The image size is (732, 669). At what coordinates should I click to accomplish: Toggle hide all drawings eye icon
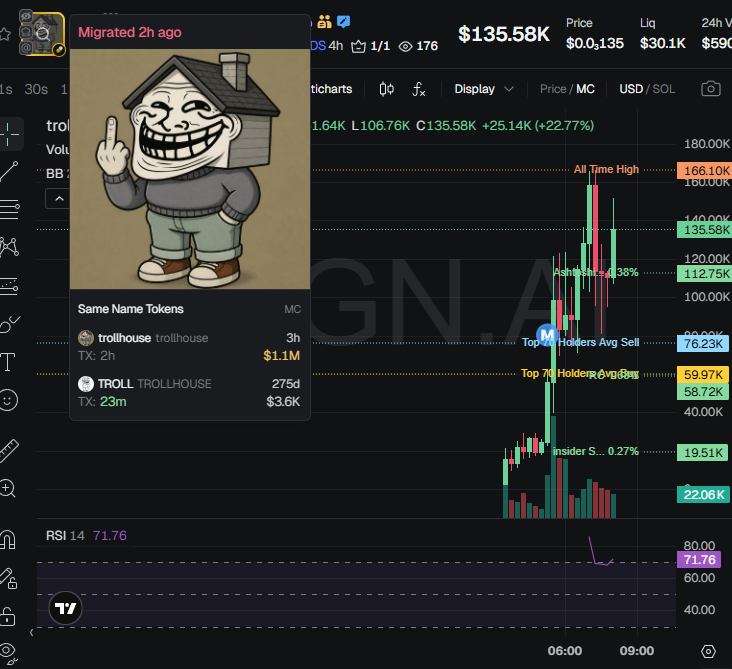(8, 652)
